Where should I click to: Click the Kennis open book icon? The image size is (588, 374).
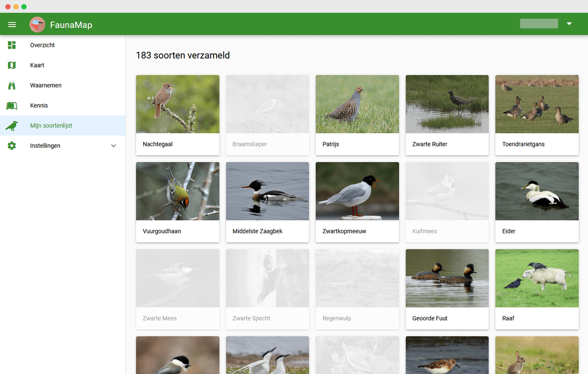point(12,106)
